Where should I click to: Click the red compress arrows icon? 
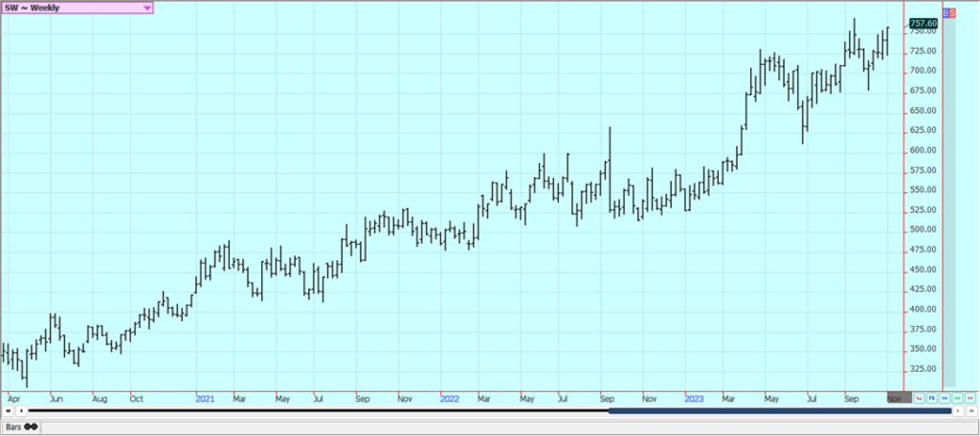[x=970, y=398]
